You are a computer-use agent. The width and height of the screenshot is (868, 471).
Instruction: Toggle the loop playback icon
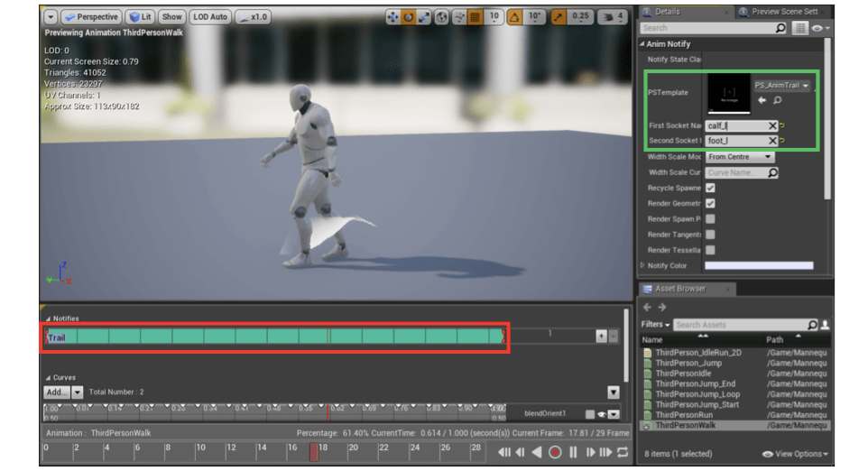(x=623, y=452)
